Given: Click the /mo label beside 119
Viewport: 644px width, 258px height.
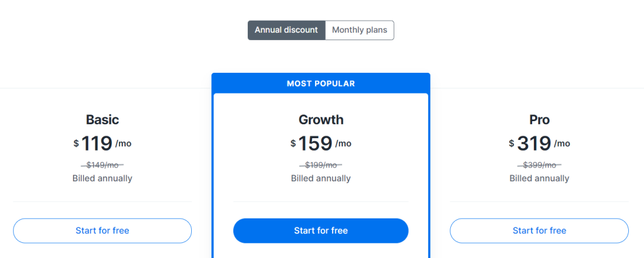Looking at the screenshot, I should tap(124, 144).
